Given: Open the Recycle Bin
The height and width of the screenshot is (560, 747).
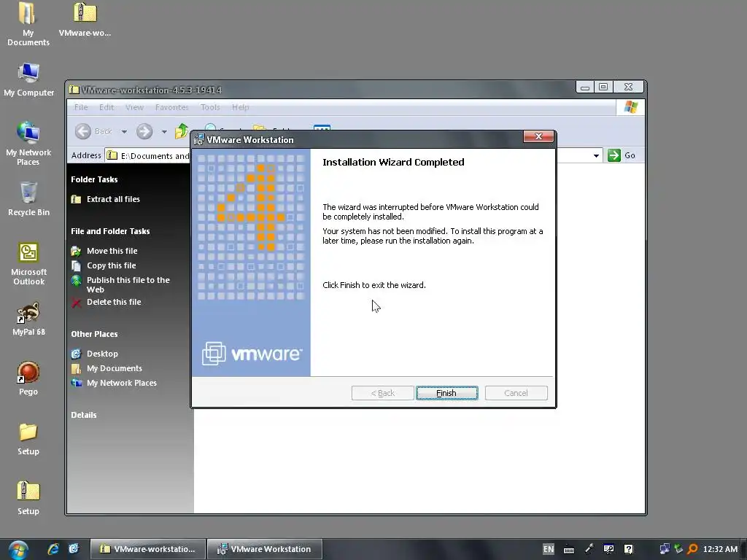Looking at the screenshot, I should pos(28,199).
